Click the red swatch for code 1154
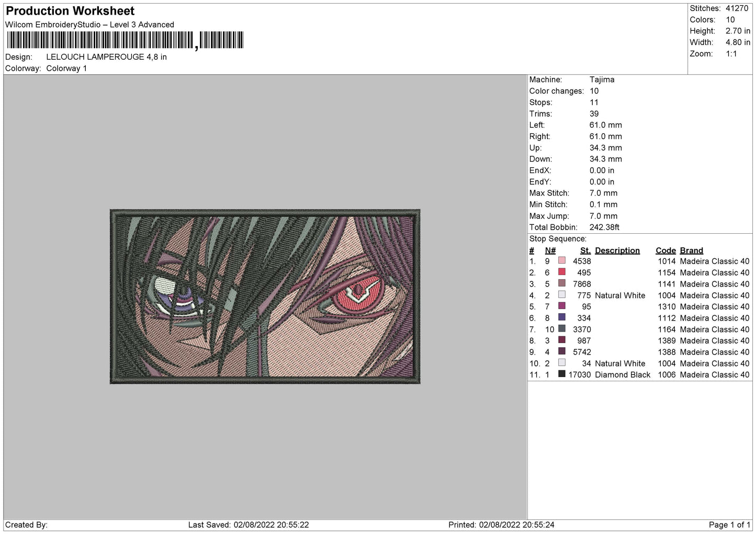 561,272
